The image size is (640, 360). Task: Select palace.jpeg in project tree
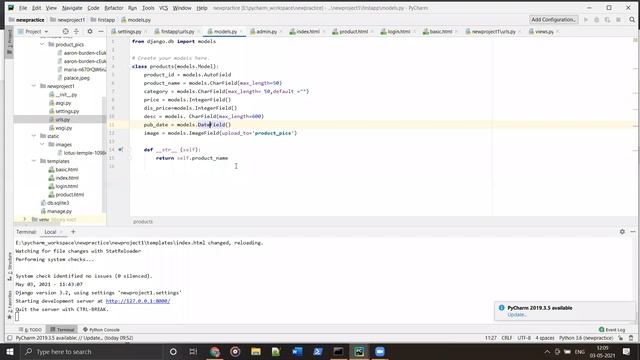77,78
